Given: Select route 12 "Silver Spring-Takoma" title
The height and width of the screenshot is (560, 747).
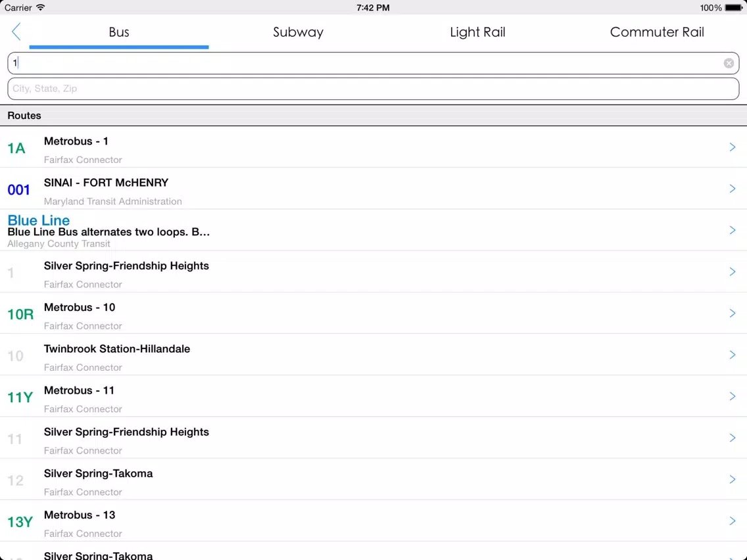Looking at the screenshot, I should [x=98, y=473].
